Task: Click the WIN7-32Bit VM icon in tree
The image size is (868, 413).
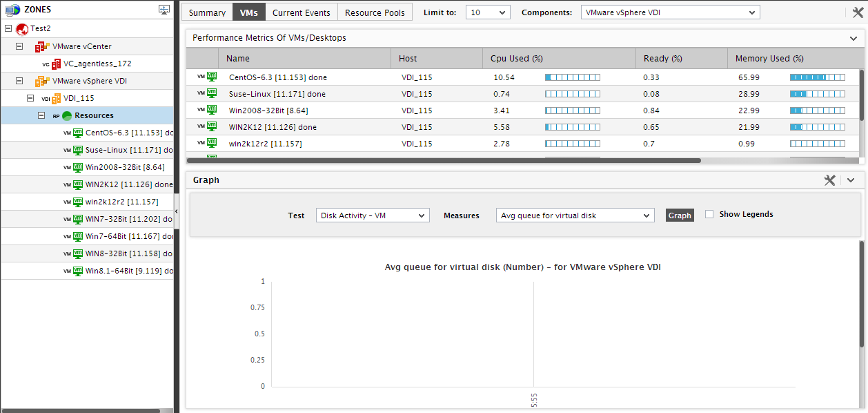Action: point(78,219)
